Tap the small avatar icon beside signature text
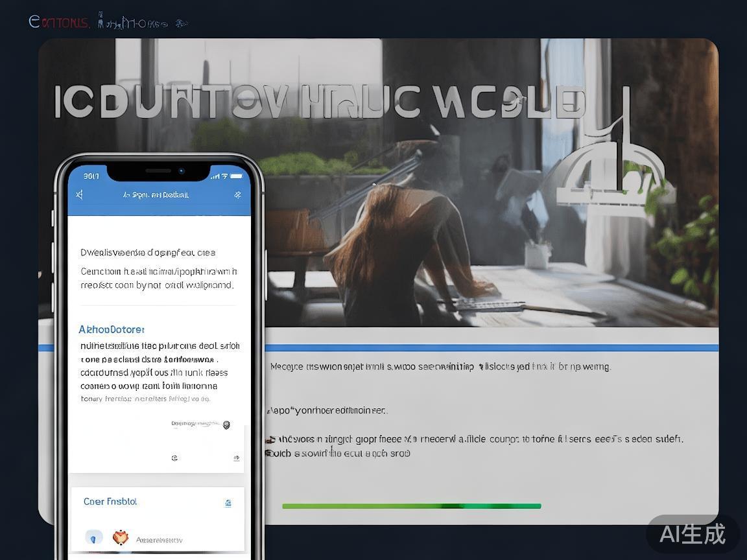The image size is (747, 560). point(226,425)
